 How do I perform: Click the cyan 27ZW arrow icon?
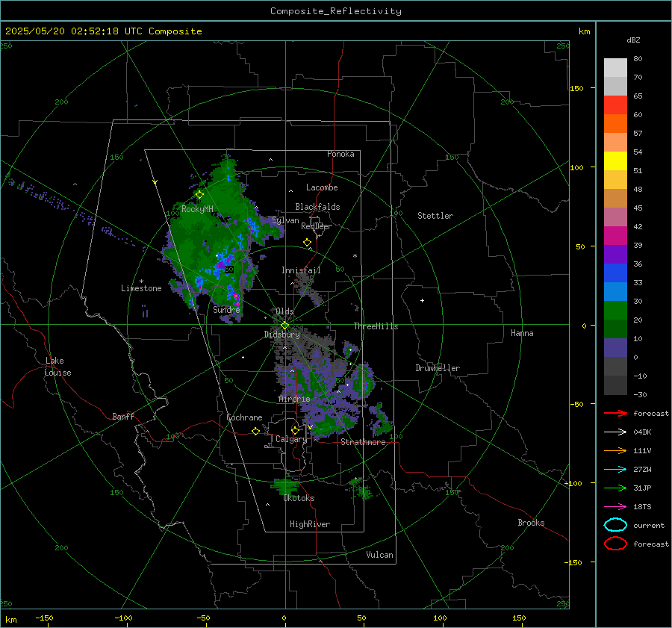615,470
